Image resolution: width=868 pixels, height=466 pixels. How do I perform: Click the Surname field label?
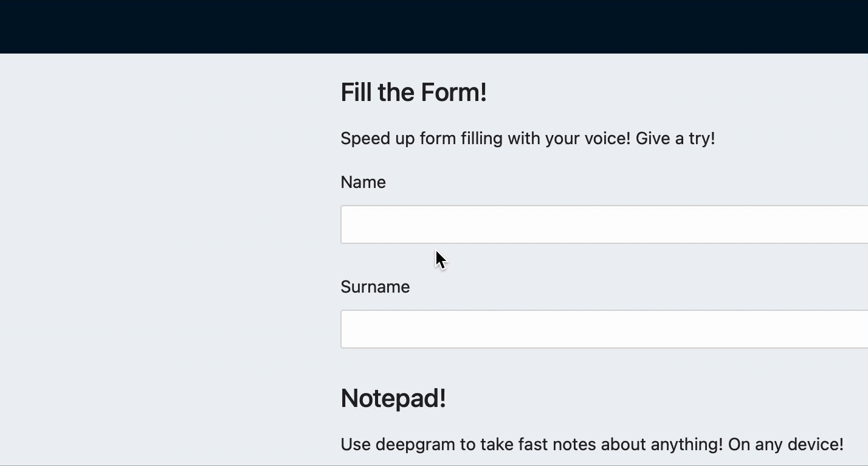click(x=375, y=287)
